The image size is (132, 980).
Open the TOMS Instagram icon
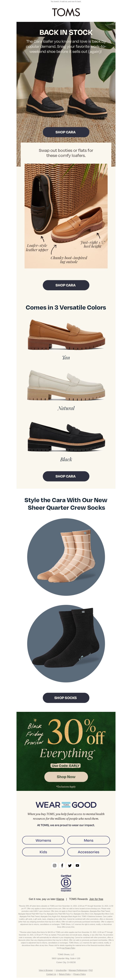click(x=55, y=865)
